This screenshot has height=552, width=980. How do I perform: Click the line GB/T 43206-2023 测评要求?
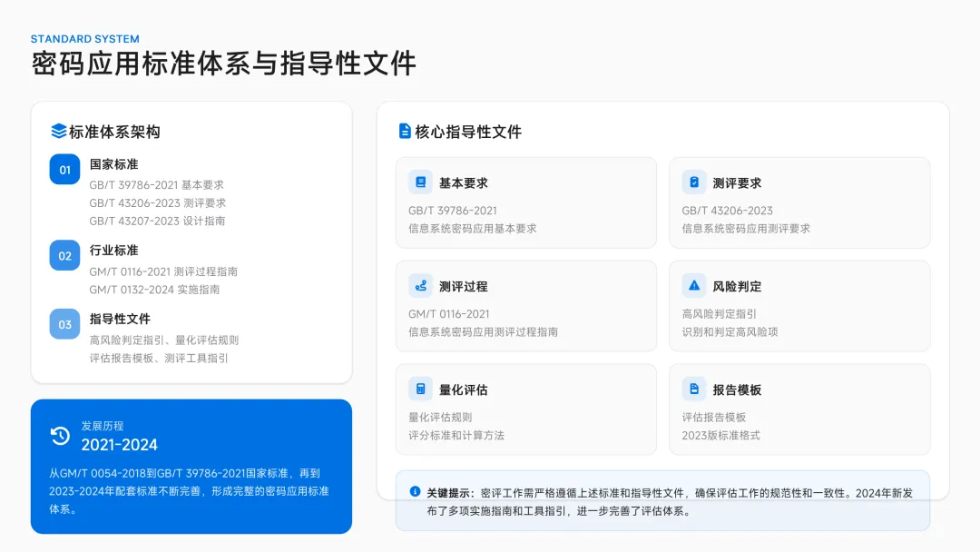pyautogui.click(x=158, y=203)
